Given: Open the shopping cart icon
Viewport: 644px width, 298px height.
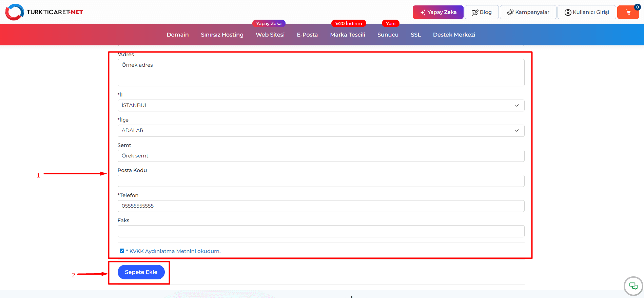Looking at the screenshot, I should [x=628, y=12].
